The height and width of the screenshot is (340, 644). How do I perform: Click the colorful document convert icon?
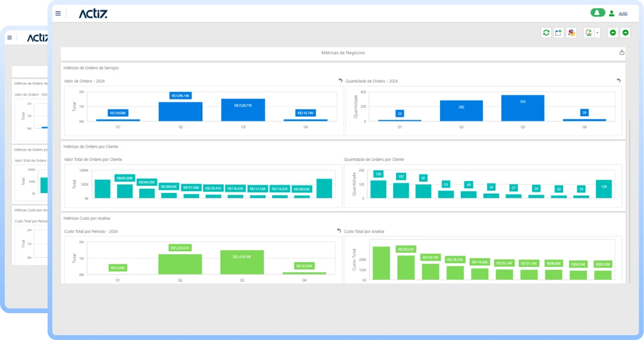[x=589, y=33]
